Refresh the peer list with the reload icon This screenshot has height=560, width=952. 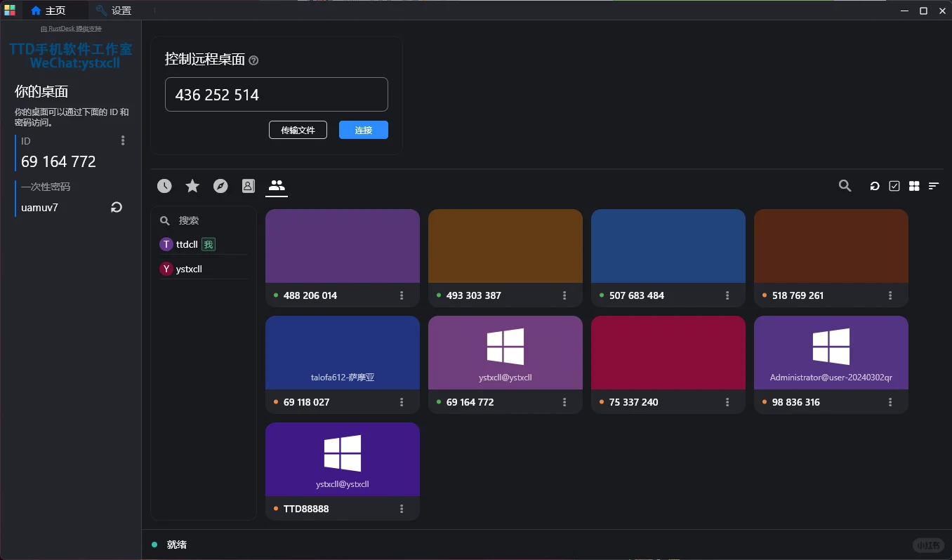pyautogui.click(x=875, y=186)
